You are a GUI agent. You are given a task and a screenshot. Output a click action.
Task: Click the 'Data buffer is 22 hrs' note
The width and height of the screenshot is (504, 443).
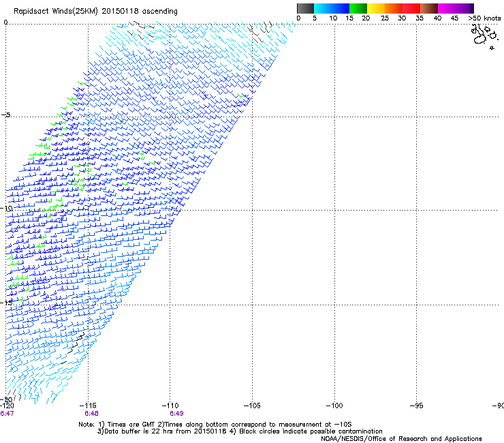pyautogui.click(x=240, y=431)
